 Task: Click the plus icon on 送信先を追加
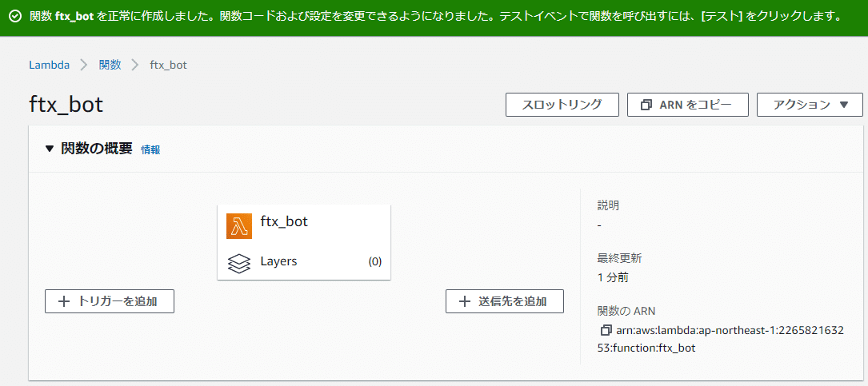tap(465, 301)
